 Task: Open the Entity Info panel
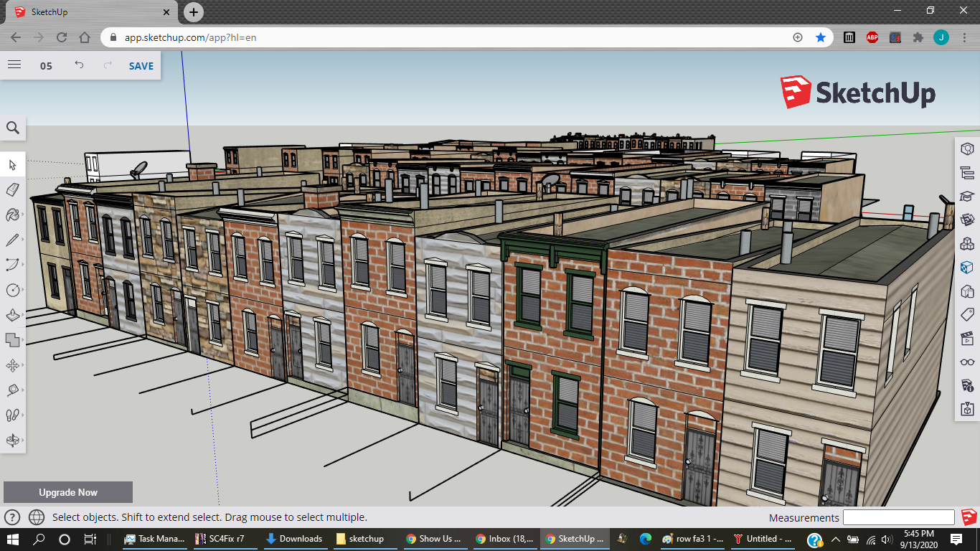pyautogui.click(x=967, y=149)
